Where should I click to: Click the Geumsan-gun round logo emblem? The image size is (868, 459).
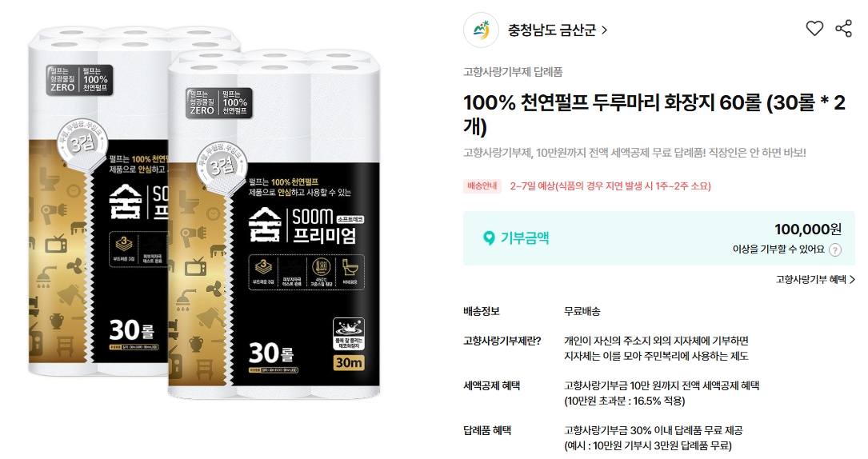(x=481, y=30)
